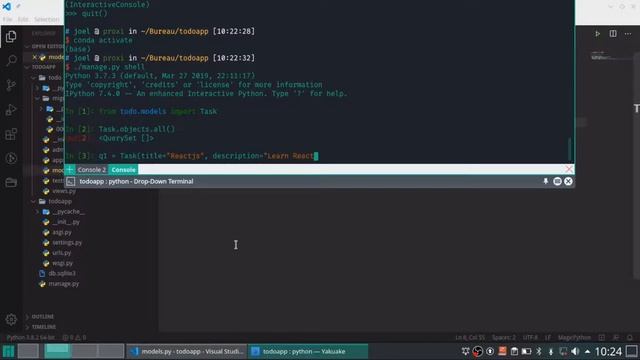Switch to the Console 2 tab
The height and width of the screenshot is (360, 640).
pos(91,169)
